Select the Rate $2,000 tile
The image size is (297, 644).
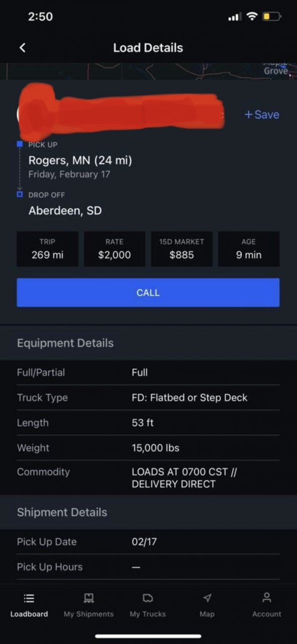[115, 249]
